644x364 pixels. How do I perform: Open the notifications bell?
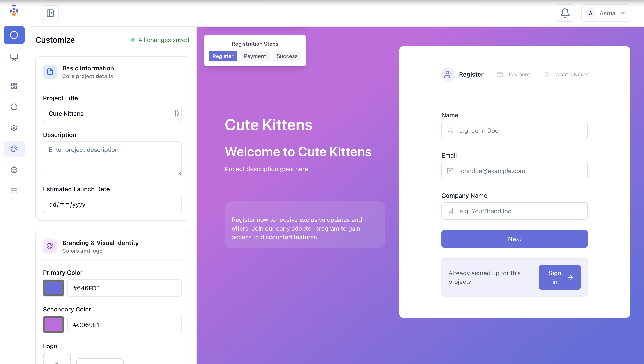tap(565, 13)
